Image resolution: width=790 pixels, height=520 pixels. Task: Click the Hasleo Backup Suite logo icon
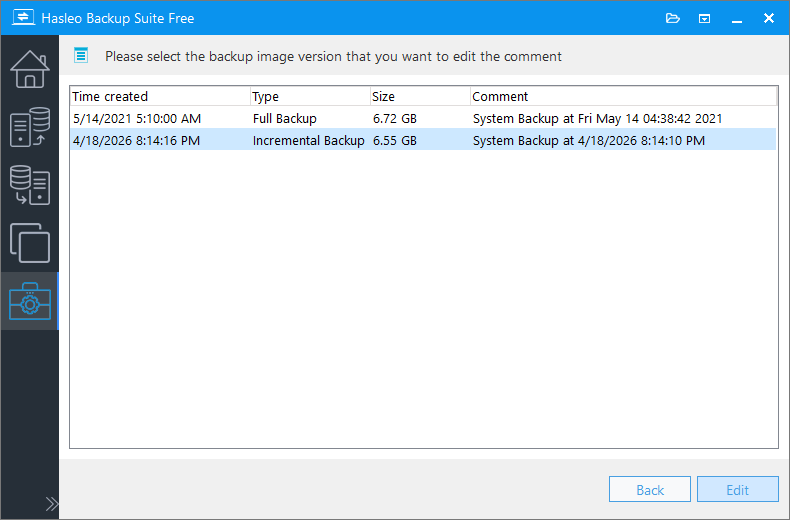point(23,18)
